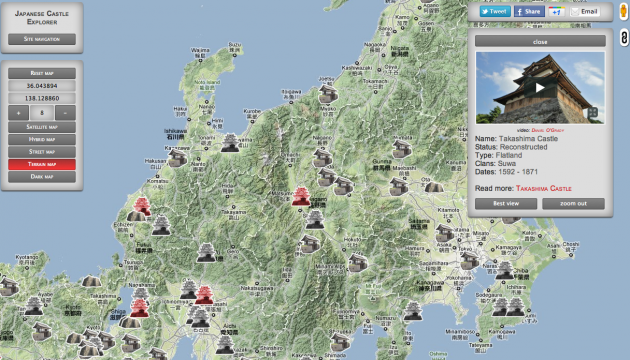Switch to Satellite map view
The height and width of the screenshot is (360, 630).
42,127
